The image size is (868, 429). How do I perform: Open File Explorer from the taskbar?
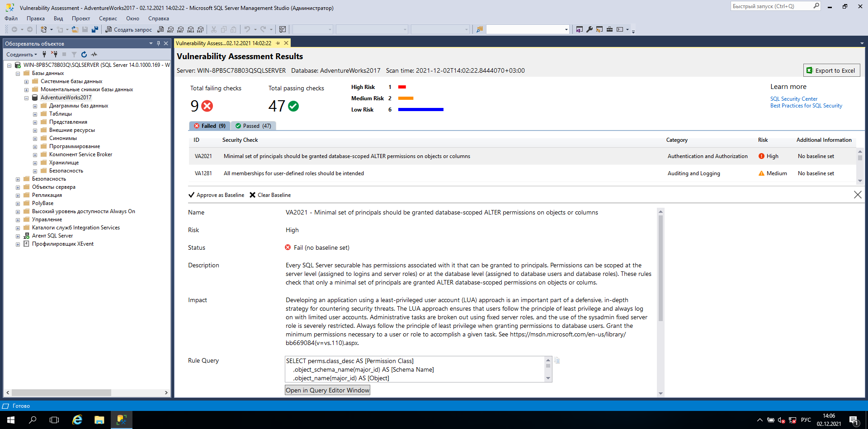[99, 420]
